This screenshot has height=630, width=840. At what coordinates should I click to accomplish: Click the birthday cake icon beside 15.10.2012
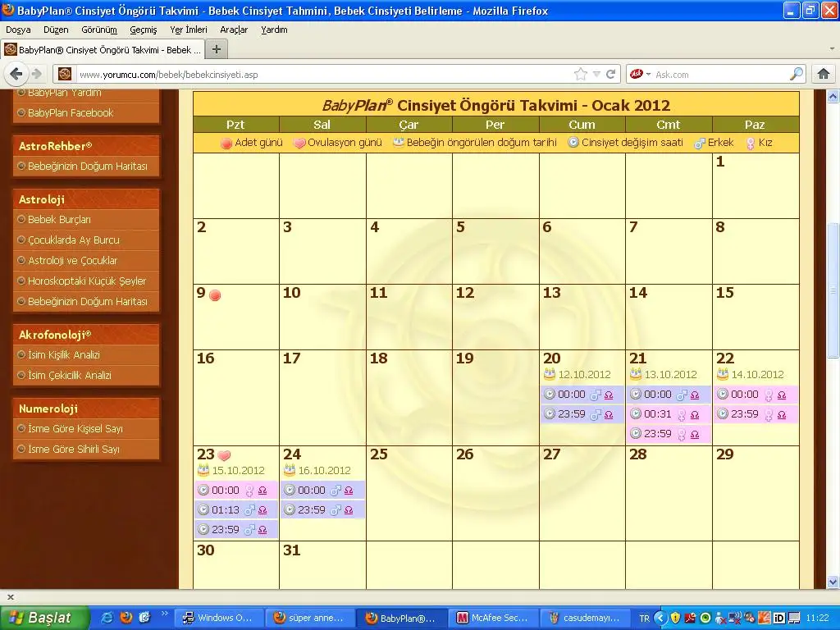click(x=203, y=470)
